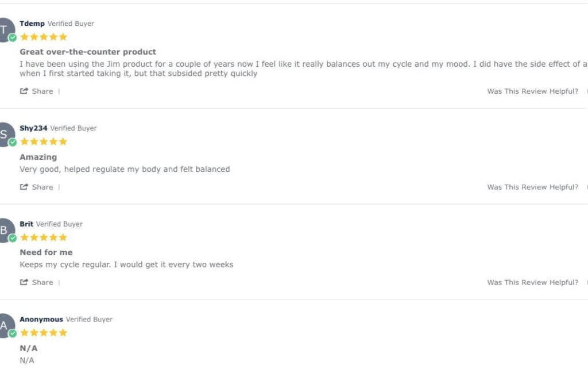Click the Brit avatar circle
Viewport: 588px width, 368px height.
point(5,230)
